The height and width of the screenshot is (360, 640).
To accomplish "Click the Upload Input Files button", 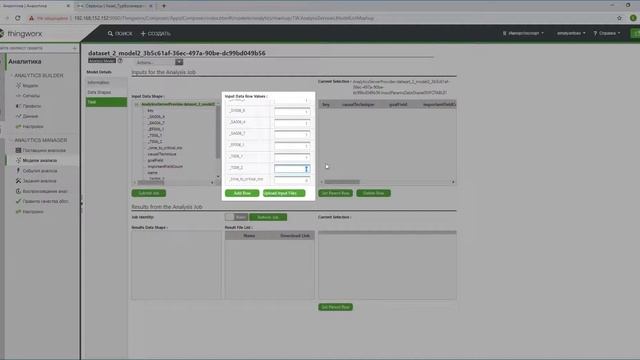I will coord(284,193).
